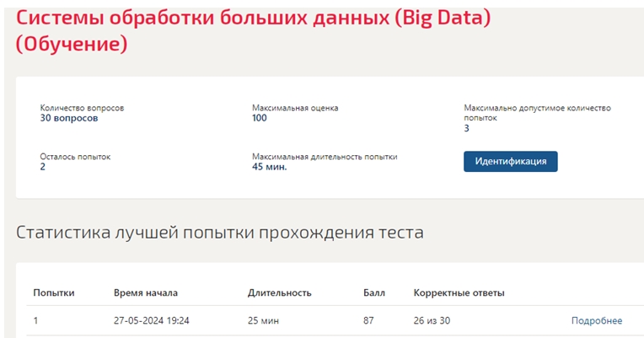
Task: Click the "Осталось попыток" label
Action: 75,157
